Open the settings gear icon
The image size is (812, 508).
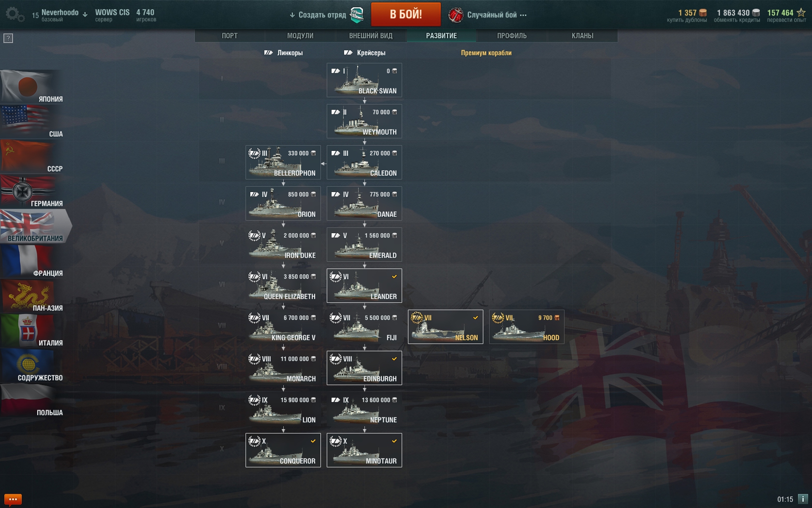coord(14,14)
